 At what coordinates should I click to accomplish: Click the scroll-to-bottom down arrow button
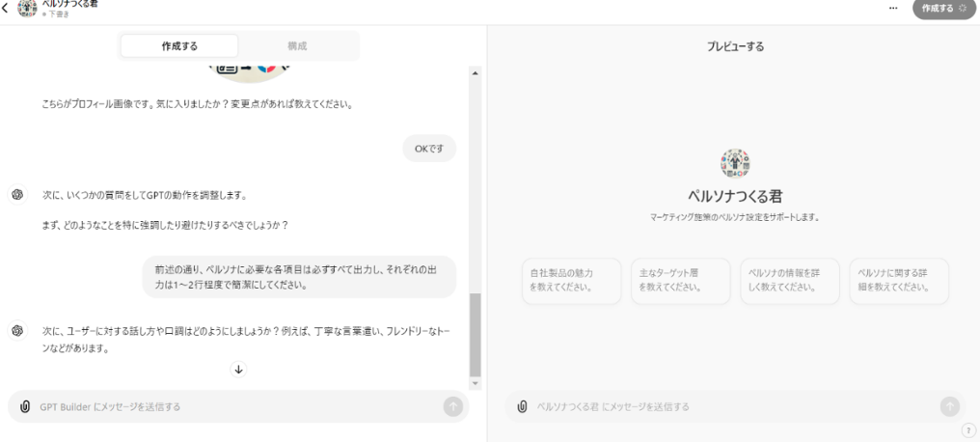click(238, 369)
